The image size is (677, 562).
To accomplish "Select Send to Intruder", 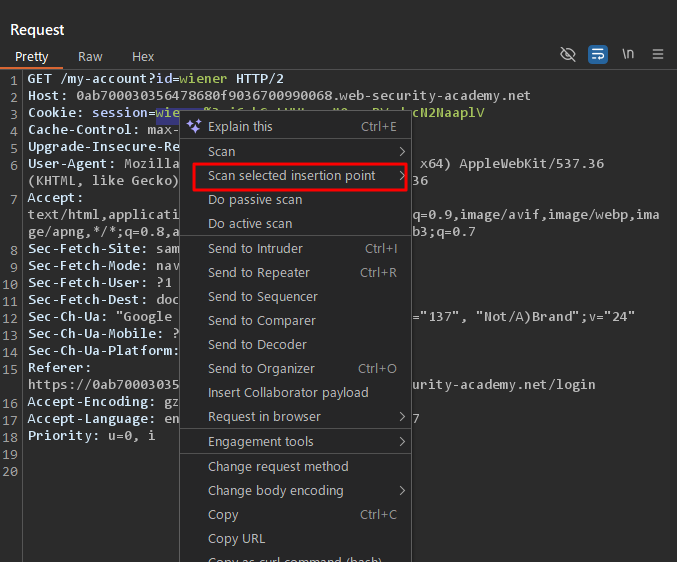I will [x=295, y=249].
